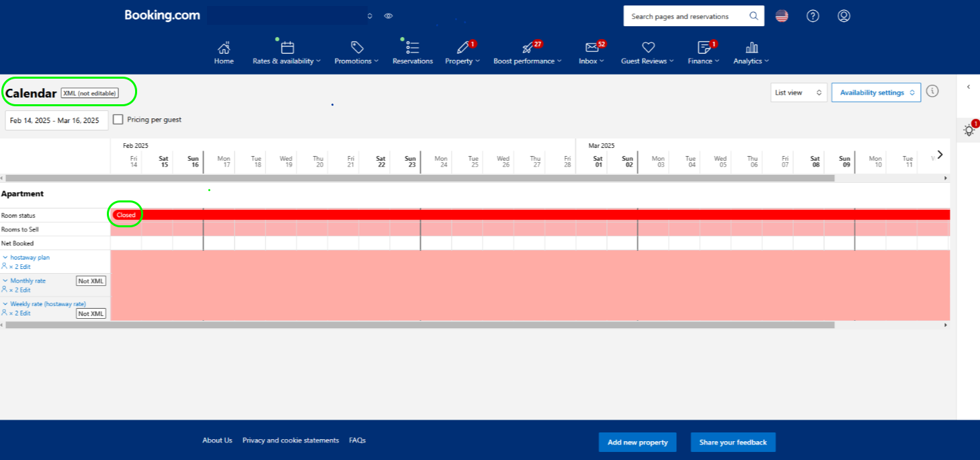Open the Finance menu
The height and width of the screenshot is (460, 980).
704,61
